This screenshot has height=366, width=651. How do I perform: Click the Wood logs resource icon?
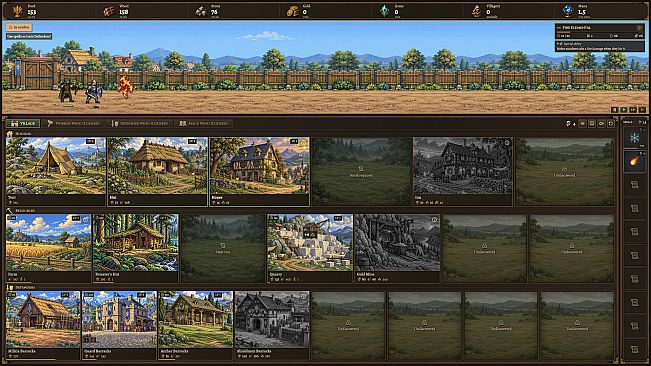point(109,11)
